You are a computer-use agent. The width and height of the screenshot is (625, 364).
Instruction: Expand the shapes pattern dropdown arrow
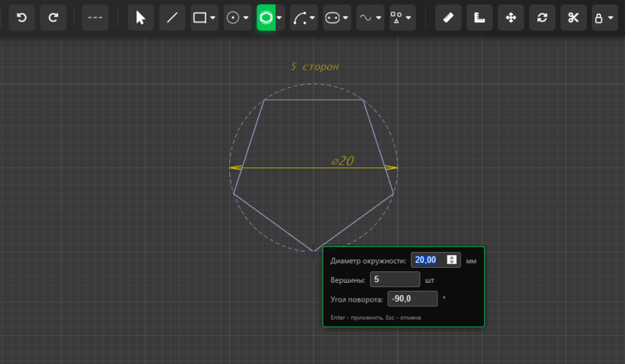pos(409,17)
